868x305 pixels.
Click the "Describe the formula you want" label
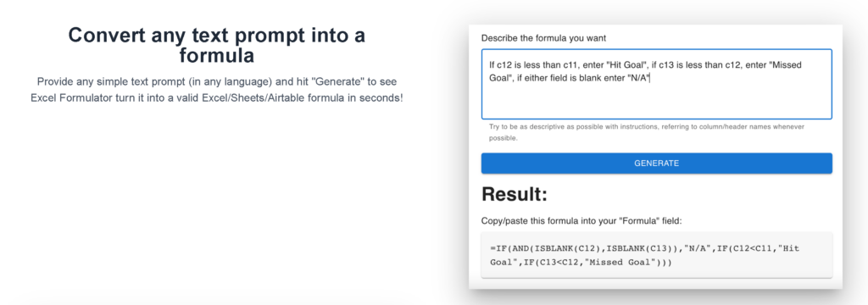click(543, 38)
